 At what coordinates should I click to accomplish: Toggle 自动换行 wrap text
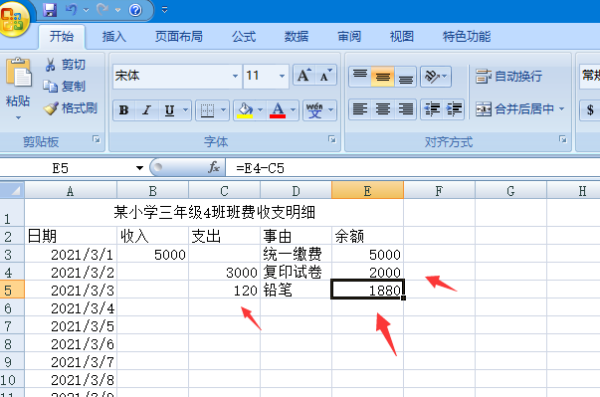[509, 76]
